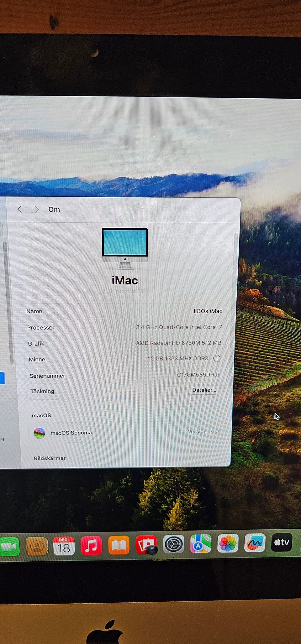Click the Serienummer label

click(47, 376)
